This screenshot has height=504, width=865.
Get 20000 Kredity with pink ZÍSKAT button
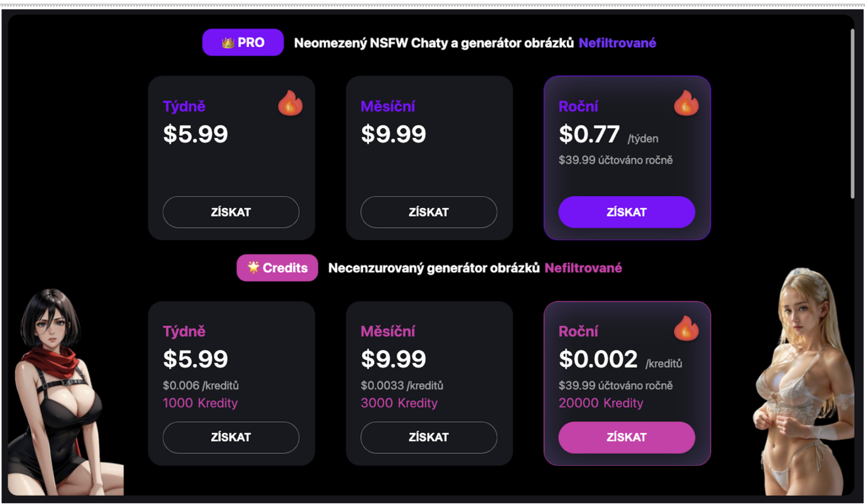click(626, 437)
